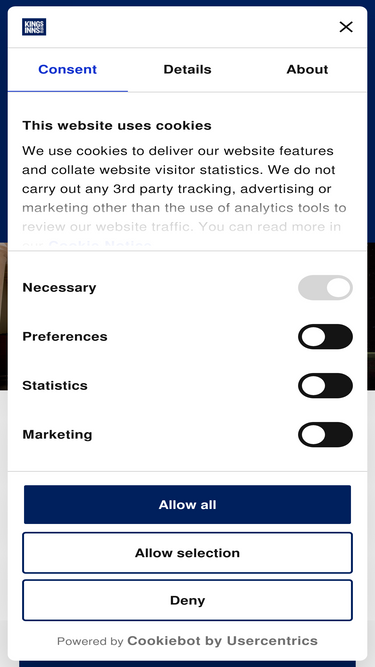
Task: Choose Allow selection
Action: pos(188,553)
